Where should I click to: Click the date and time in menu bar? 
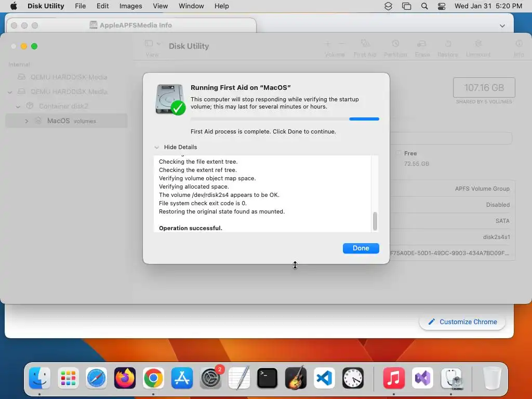(x=488, y=6)
